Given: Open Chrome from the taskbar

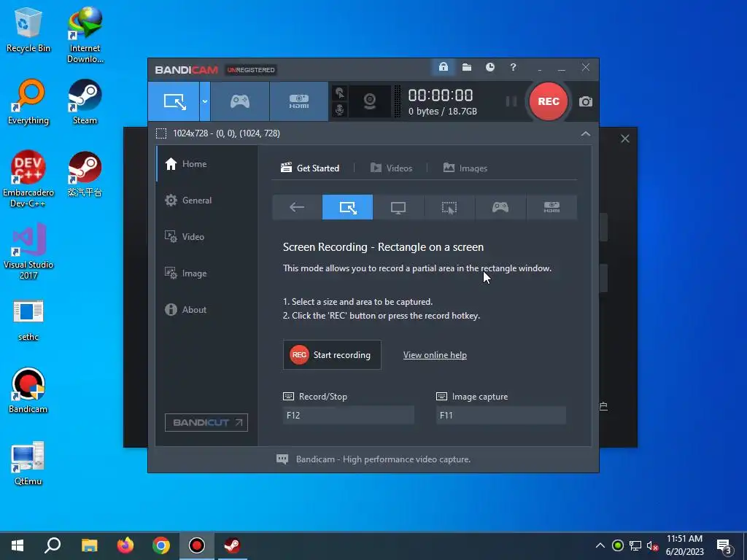Looking at the screenshot, I should pyautogui.click(x=161, y=545).
